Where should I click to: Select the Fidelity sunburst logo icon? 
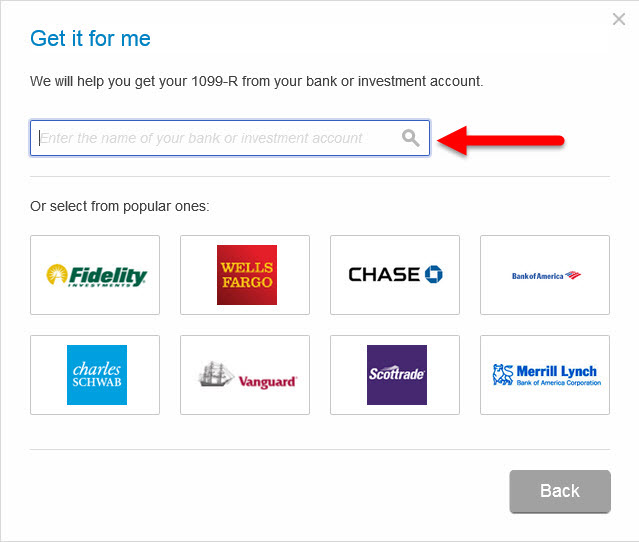coord(57,274)
